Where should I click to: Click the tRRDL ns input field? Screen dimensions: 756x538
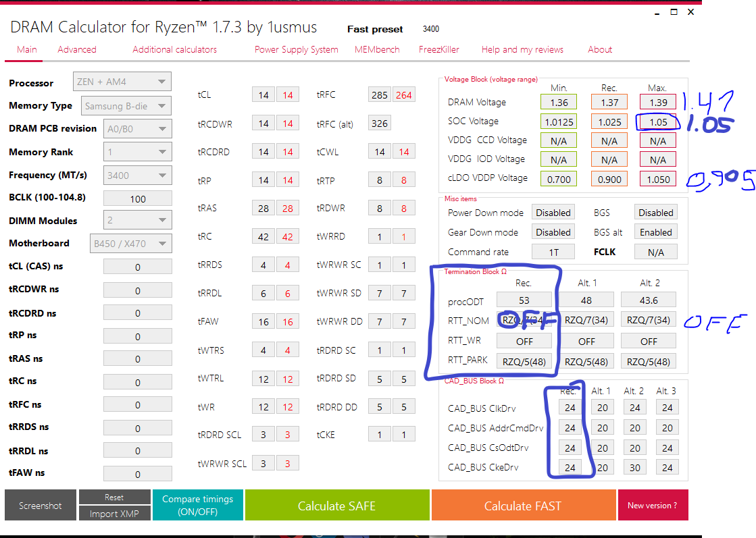coord(137,451)
